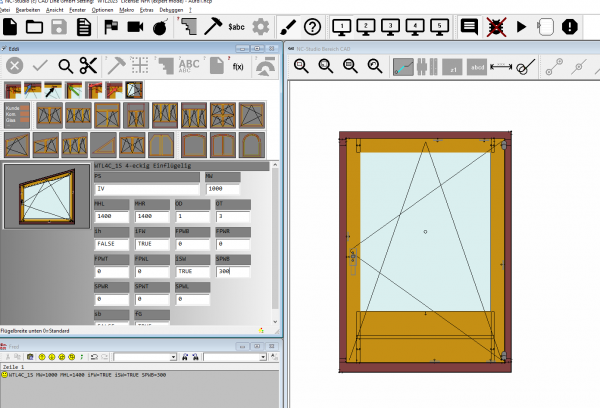Viewport: 600px width, 408px height.
Task: Click the f(x) function icon
Action: click(x=238, y=67)
